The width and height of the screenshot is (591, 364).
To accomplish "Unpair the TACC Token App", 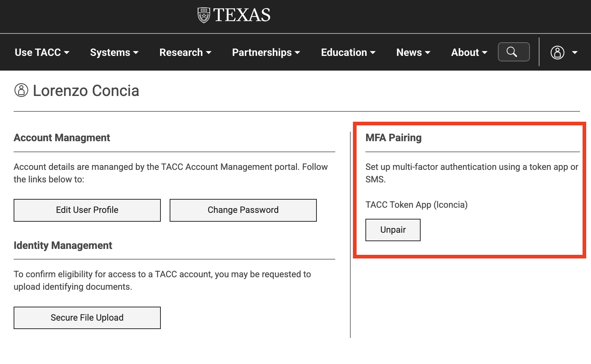I will click(x=393, y=230).
